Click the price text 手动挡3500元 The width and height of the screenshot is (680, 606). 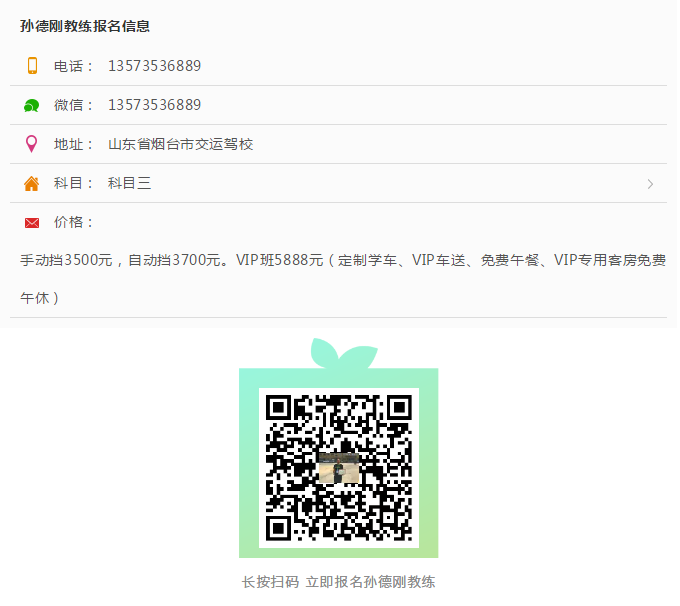pyautogui.click(x=66, y=260)
